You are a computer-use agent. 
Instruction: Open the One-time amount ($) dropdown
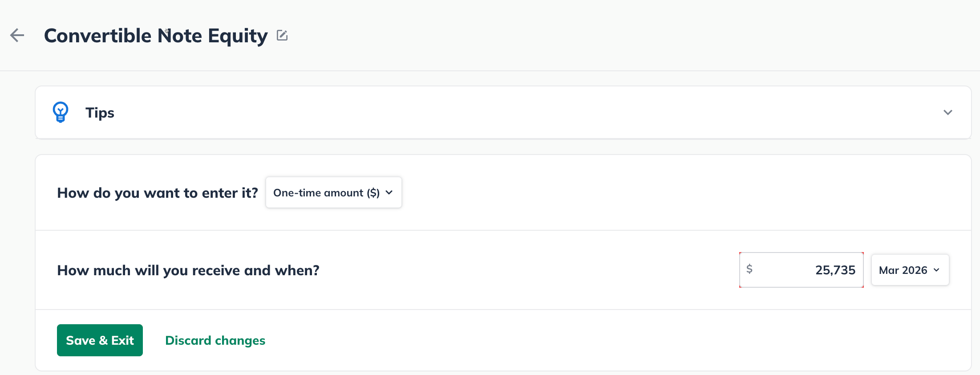tap(333, 192)
